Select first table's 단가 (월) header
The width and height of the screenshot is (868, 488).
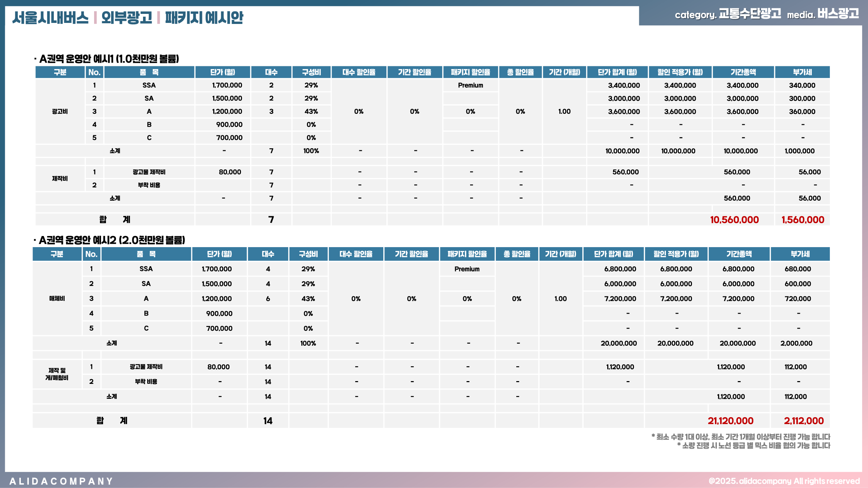pyautogui.click(x=223, y=72)
